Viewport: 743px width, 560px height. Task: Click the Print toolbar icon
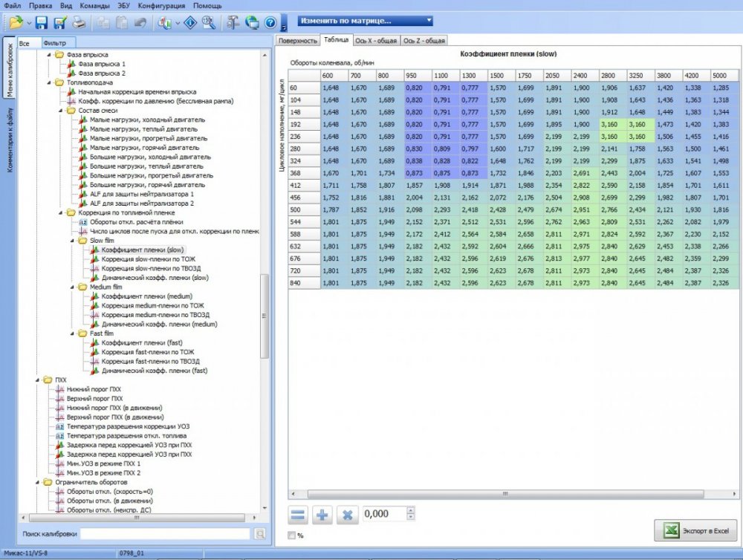click(79, 22)
